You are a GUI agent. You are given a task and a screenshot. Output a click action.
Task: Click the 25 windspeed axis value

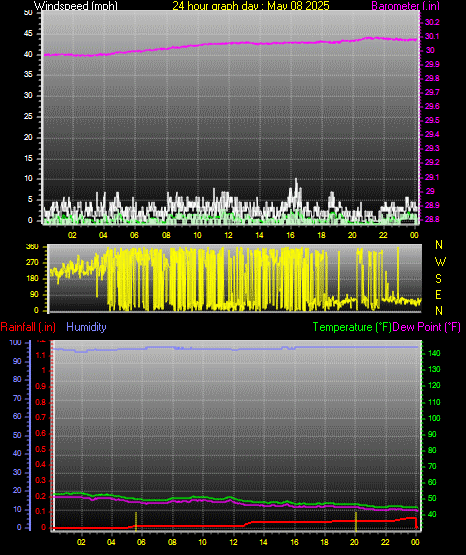point(28,116)
